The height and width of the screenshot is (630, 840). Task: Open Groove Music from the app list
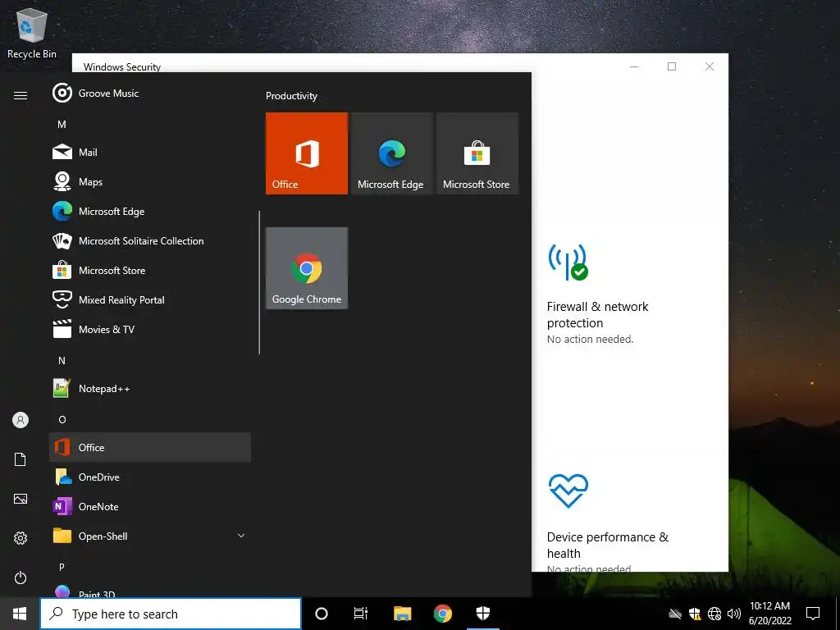pos(150,94)
